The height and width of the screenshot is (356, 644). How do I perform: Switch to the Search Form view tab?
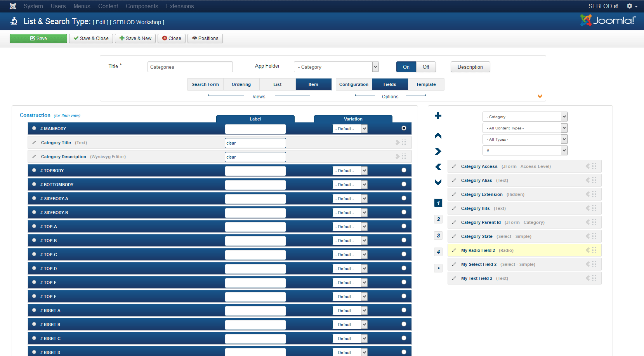205,84
